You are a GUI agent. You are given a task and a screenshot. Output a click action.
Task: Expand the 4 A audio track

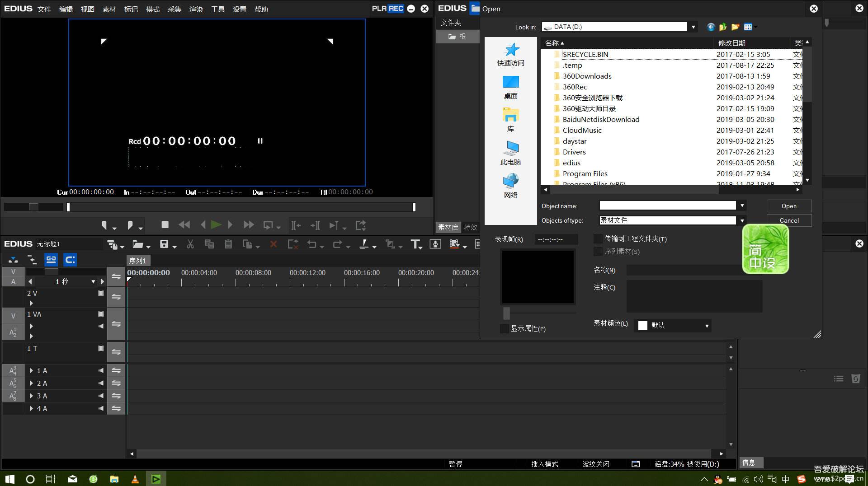[31, 409]
